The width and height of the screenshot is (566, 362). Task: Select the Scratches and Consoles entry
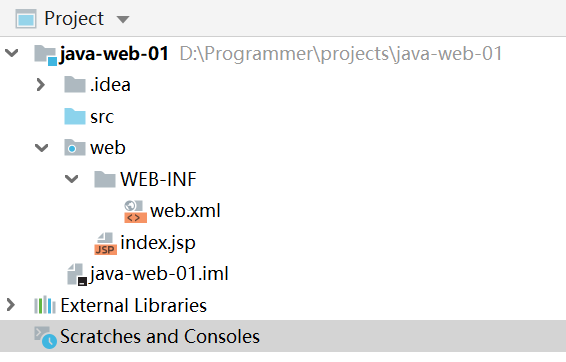coord(283,336)
